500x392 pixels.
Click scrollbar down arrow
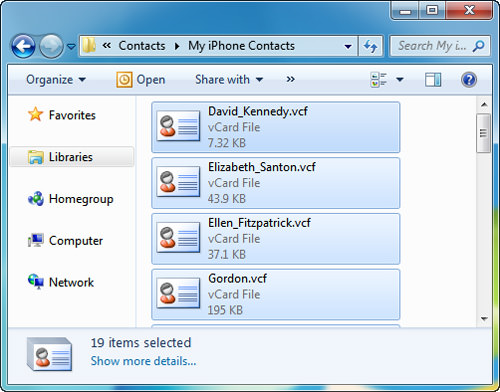tap(484, 319)
